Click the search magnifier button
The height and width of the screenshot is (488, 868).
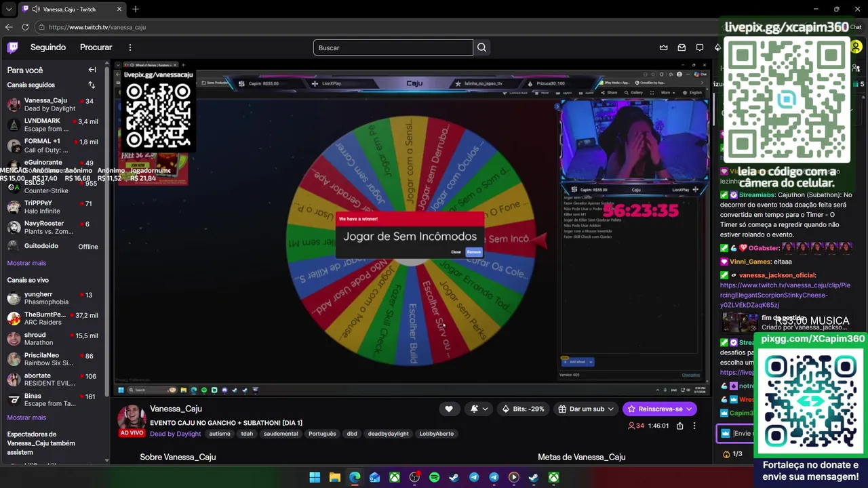tap(481, 47)
